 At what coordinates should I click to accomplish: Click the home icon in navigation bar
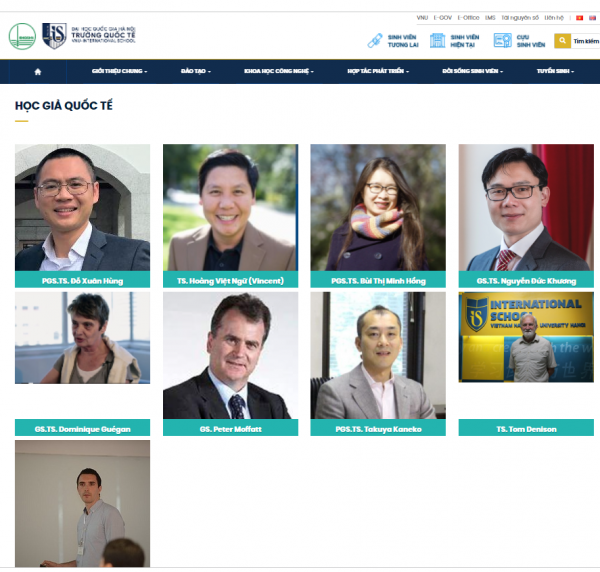tap(38, 72)
